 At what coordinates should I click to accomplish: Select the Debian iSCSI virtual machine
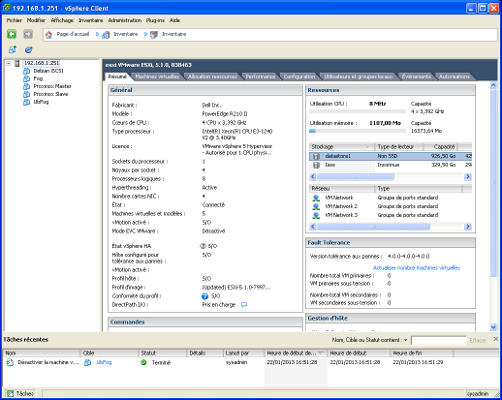tap(48, 71)
